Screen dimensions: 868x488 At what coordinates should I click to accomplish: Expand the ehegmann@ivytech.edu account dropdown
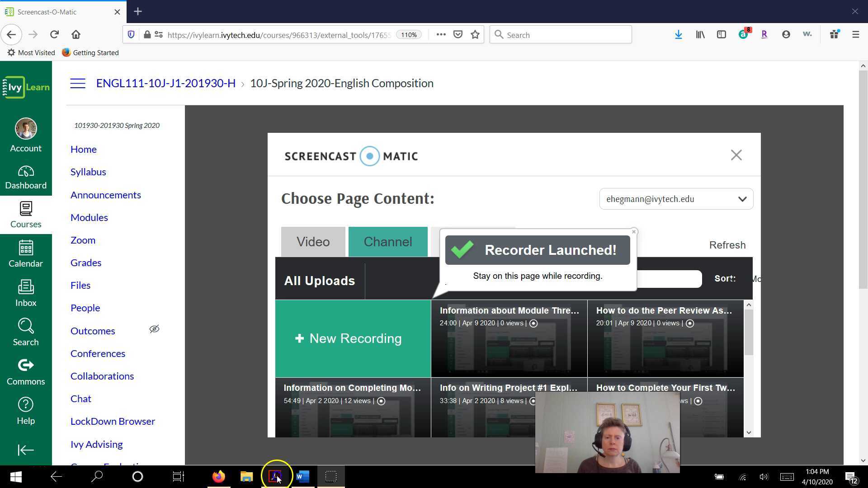pos(742,199)
